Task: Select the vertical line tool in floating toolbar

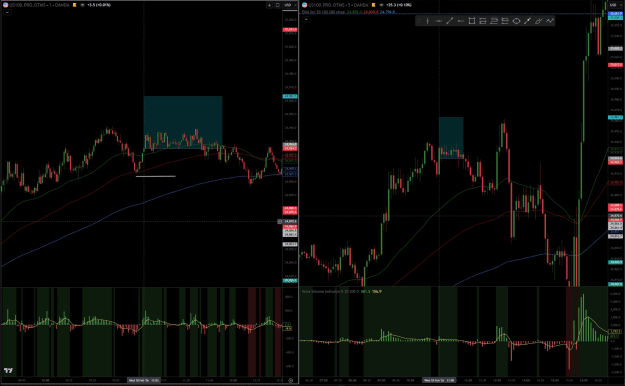Action: 428,21
